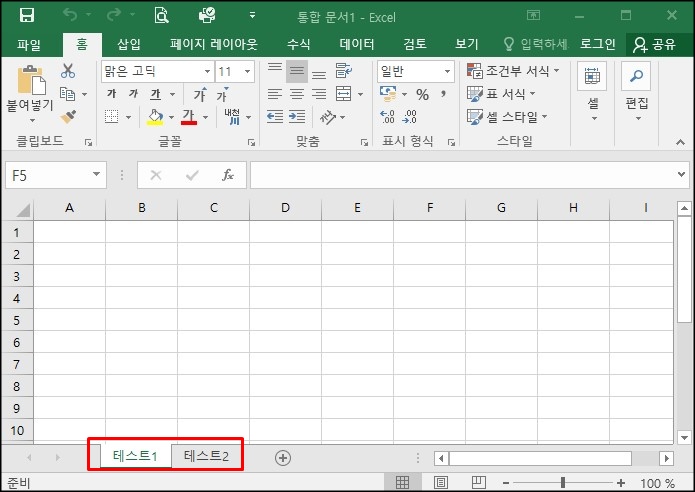Wrap text in the cell
This screenshot has height=492, width=695.
(x=344, y=70)
